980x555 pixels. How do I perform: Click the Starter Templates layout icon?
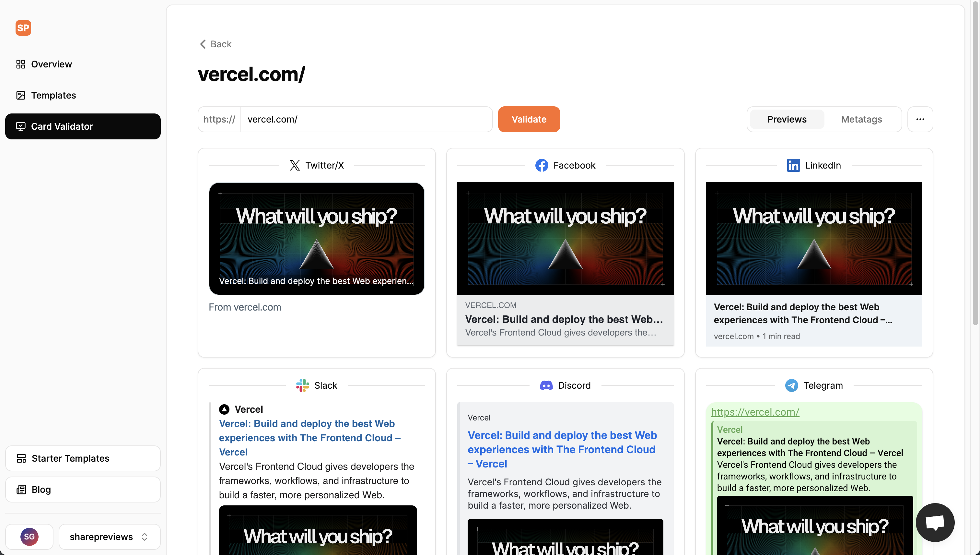pos(21,458)
